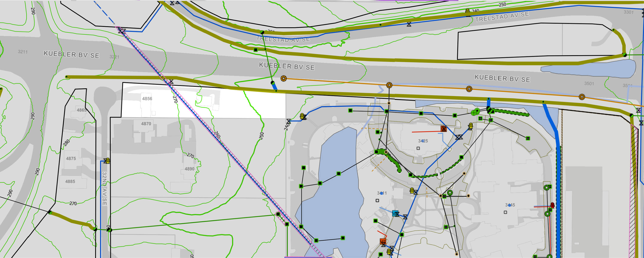Click the yellow hydrant west of the pond loop
Viewport: 644px width, 258px height.
302,116
